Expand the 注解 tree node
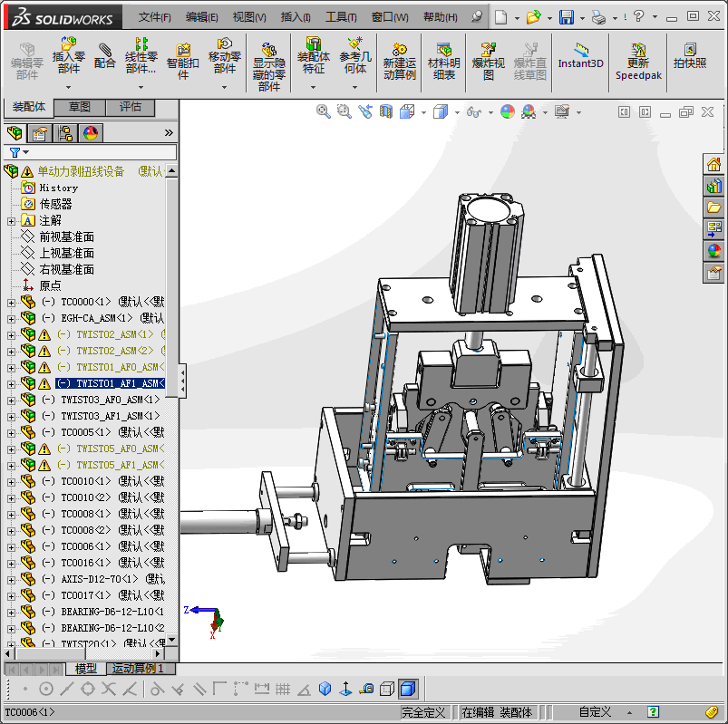This screenshot has width=728, height=724. pos(11,221)
